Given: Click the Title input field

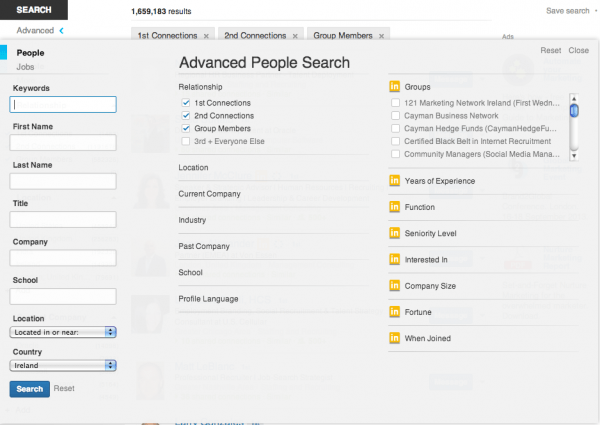Looking at the screenshot, I should [63, 220].
